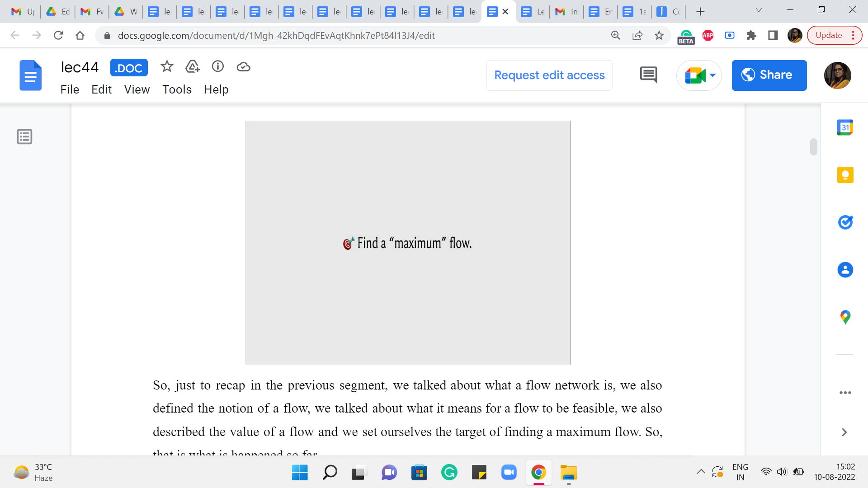Screen dimensions: 868x488
Task: Open Contacts in the side panel
Action: click(845, 270)
